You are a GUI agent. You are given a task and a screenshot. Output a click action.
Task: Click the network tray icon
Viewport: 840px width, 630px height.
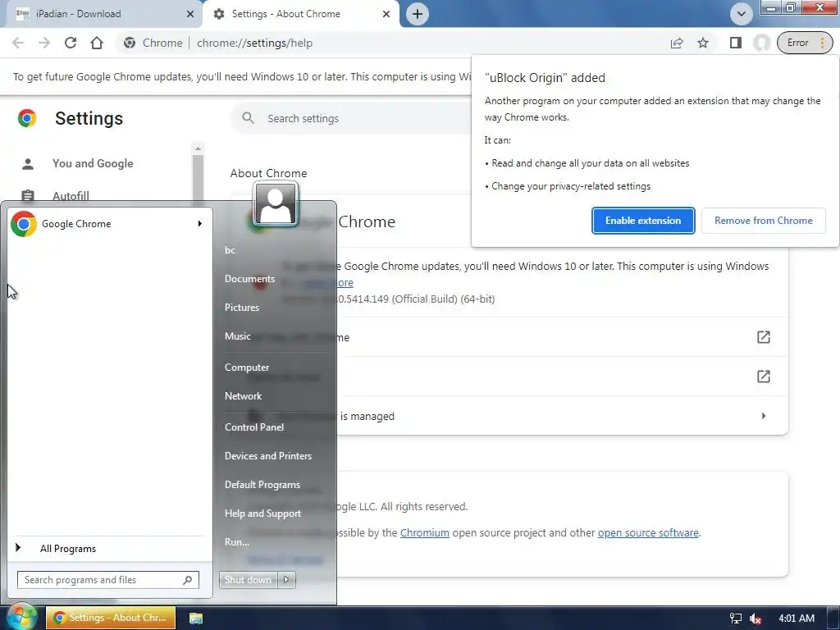pyautogui.click(x=736, y=619)
